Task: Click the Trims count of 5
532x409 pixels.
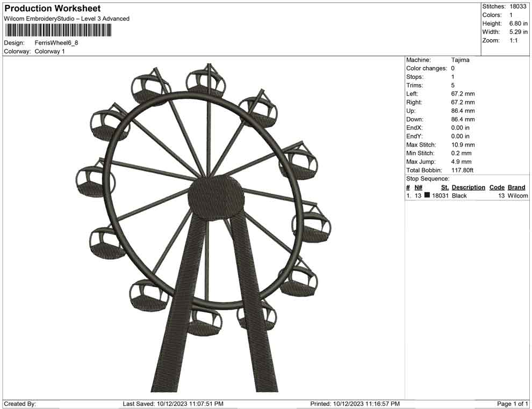Action: (452, 85)
